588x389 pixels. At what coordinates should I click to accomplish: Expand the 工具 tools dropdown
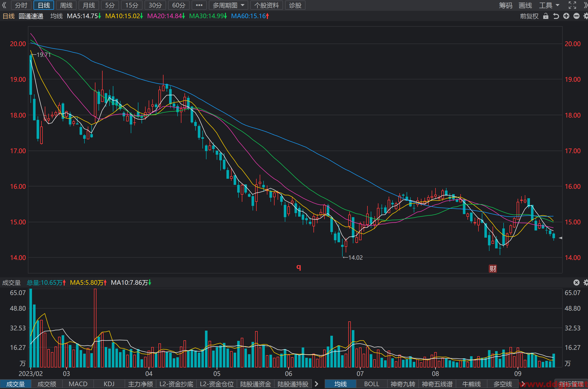549,5
